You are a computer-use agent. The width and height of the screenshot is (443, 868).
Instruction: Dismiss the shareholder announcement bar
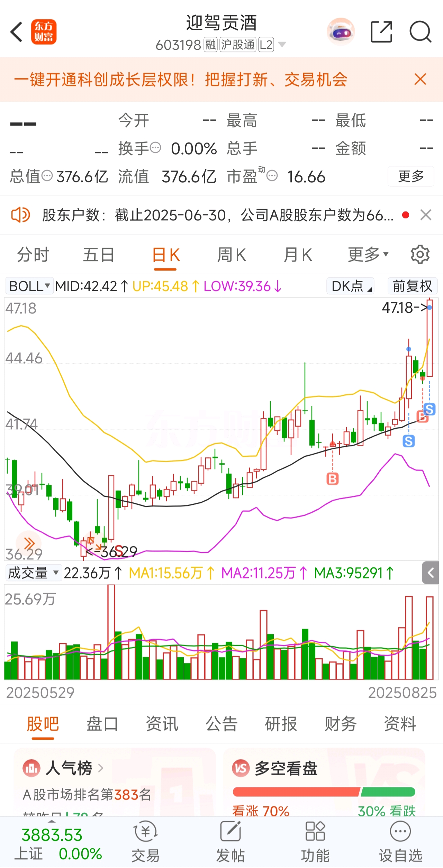[x=426, y=215]
